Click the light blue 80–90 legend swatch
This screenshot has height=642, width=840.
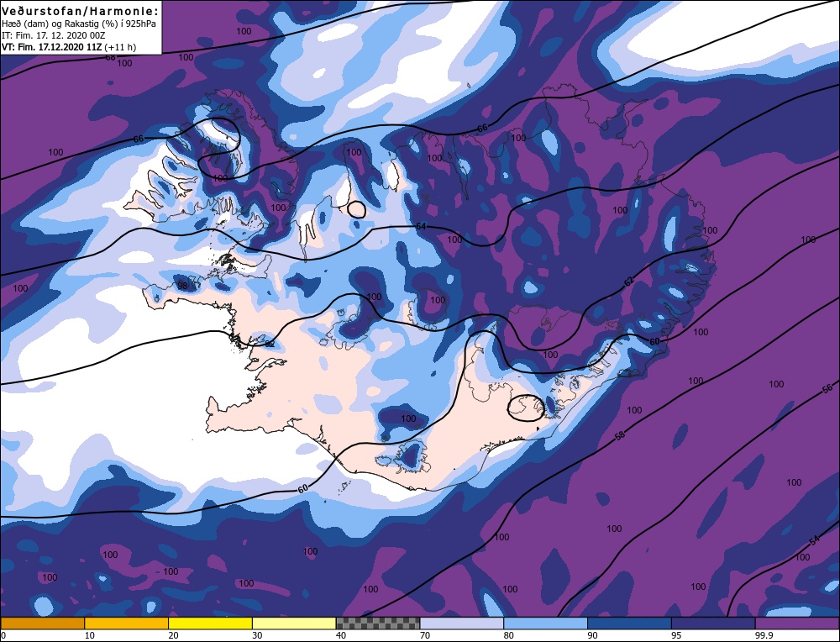545,623
